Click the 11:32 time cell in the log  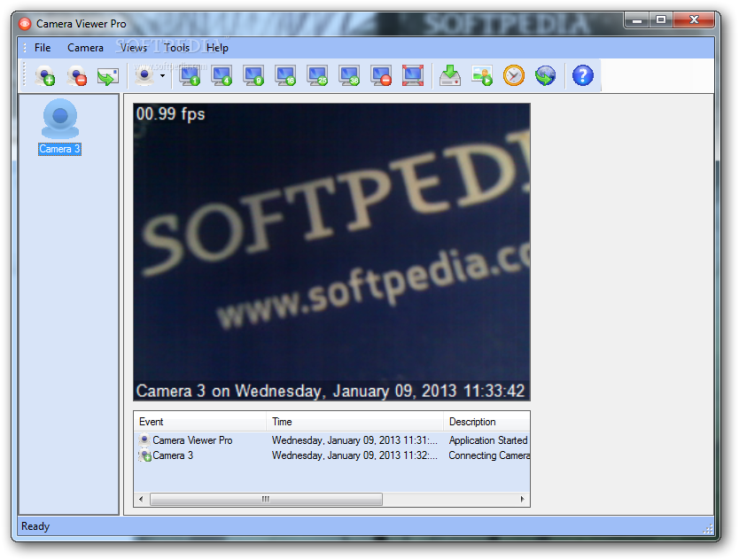coord(354,455)
